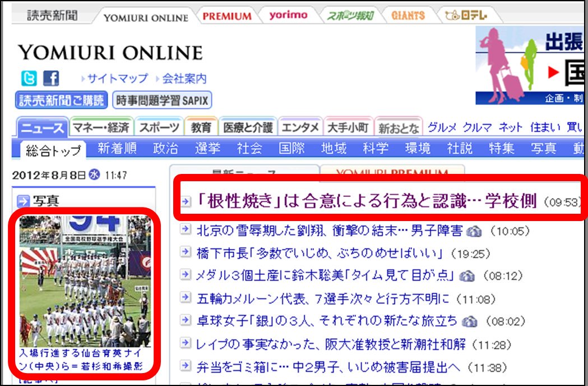Select the 大手小町 category tab
This screenshot has width=588, height=386.
(348, 128)
